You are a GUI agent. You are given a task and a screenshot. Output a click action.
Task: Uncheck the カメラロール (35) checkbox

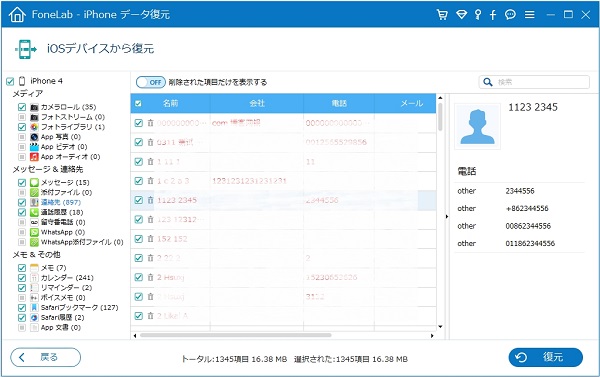(x=22, y=107)
